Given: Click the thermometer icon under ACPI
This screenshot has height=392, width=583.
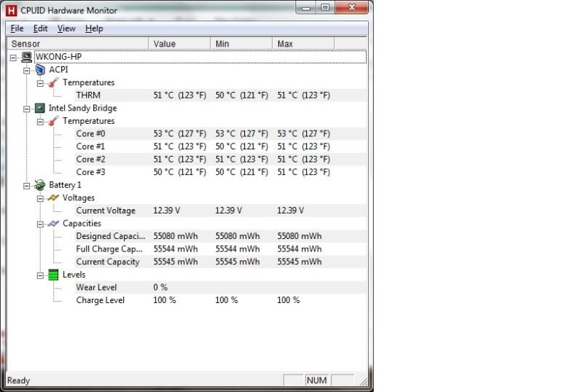Looking at the screenshot, I should (x=53, y=82).
